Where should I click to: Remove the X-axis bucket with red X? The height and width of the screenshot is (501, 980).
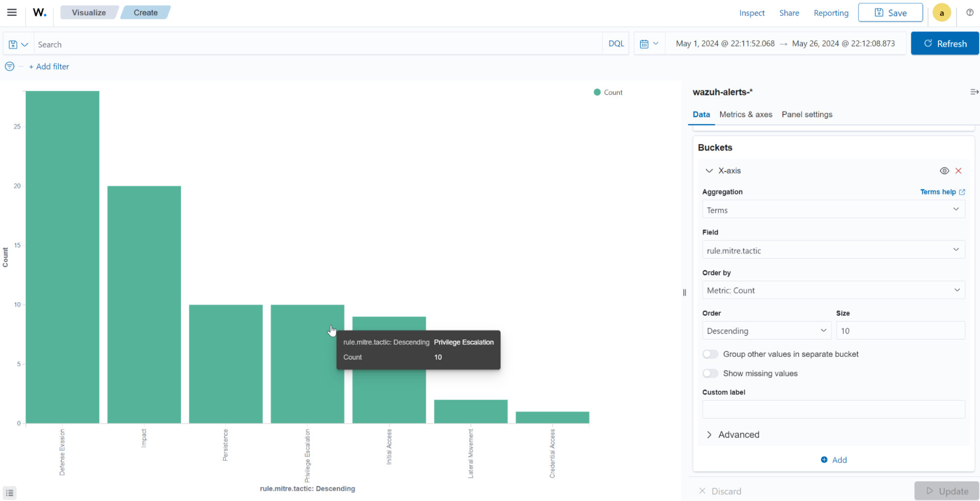[958, 170]
